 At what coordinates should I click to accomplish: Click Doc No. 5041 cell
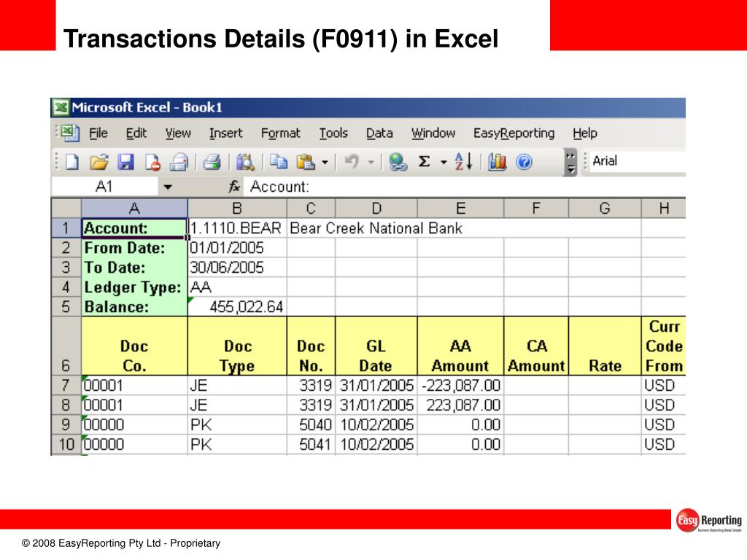point(311,444)
